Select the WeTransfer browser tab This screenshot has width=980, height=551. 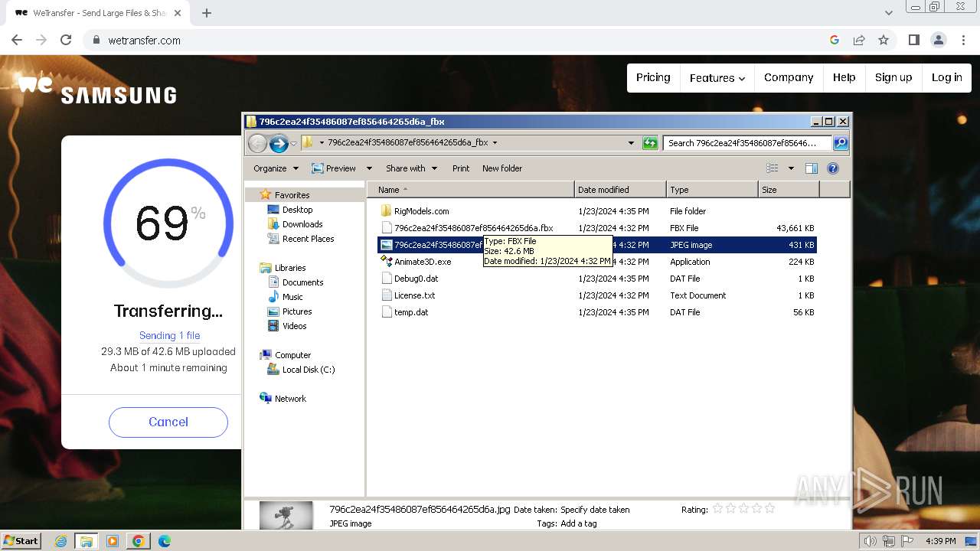tap(100, 13)
